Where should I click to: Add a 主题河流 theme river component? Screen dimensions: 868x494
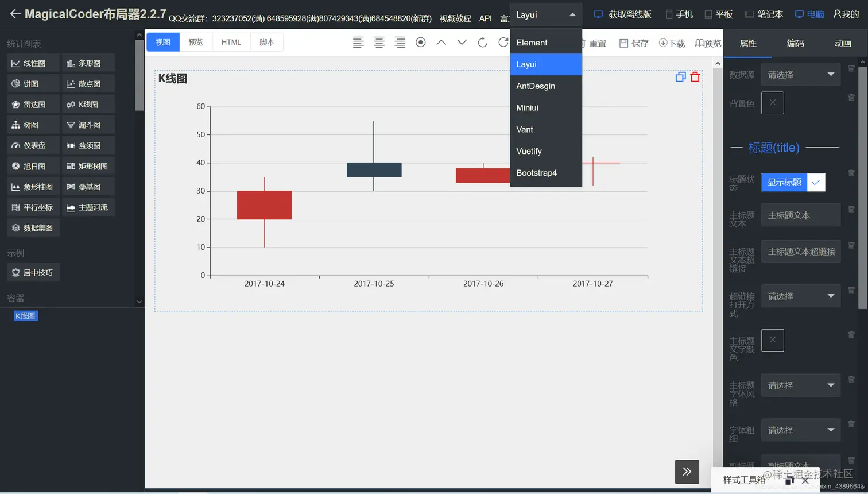coord(88,207)
